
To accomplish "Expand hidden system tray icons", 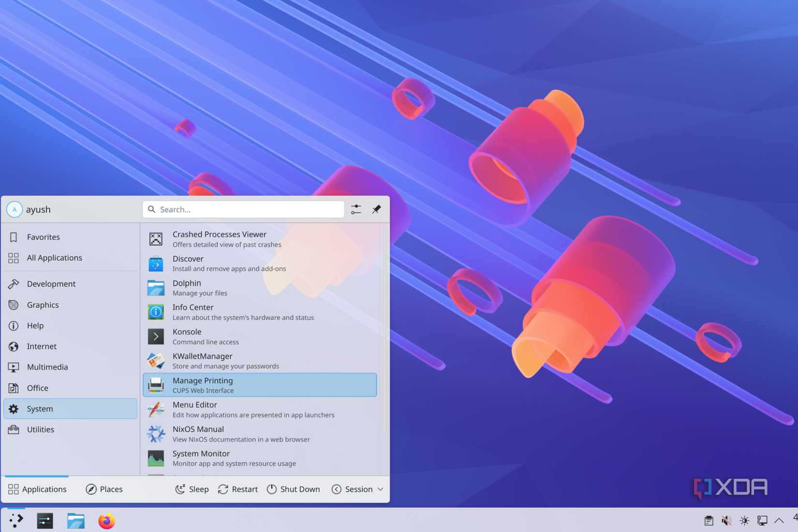I will click(779, 520).
